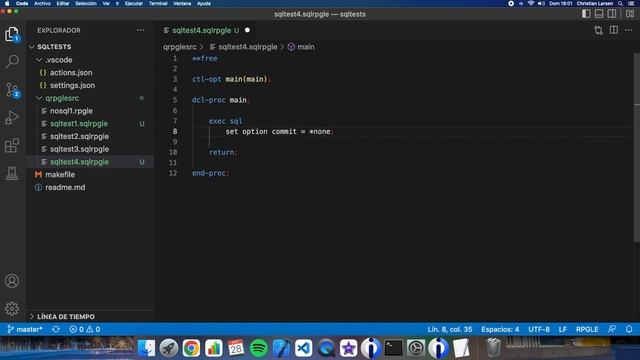Open the Editar menu

[x=62, y=3]
